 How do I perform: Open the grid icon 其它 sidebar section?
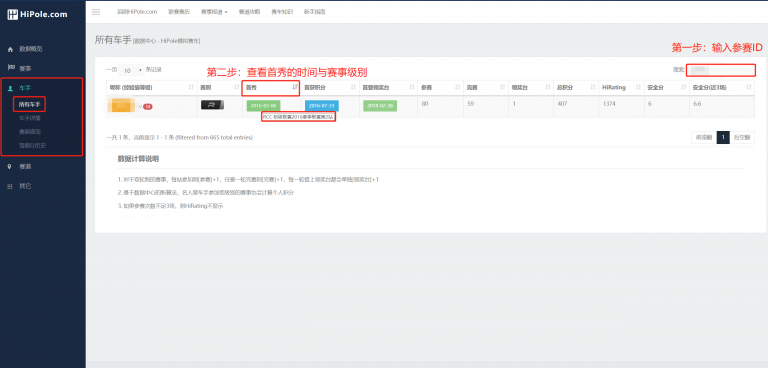[x=20, y=186]
